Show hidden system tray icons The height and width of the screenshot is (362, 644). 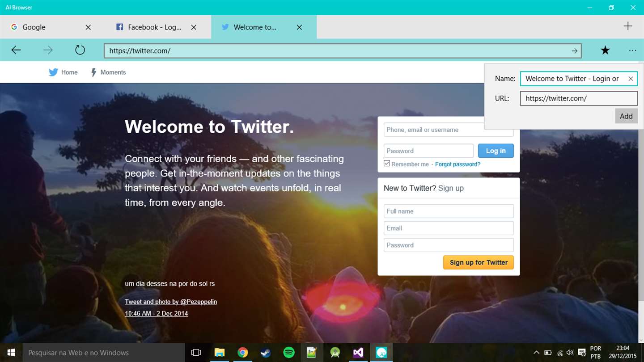(x=537, y=353)
